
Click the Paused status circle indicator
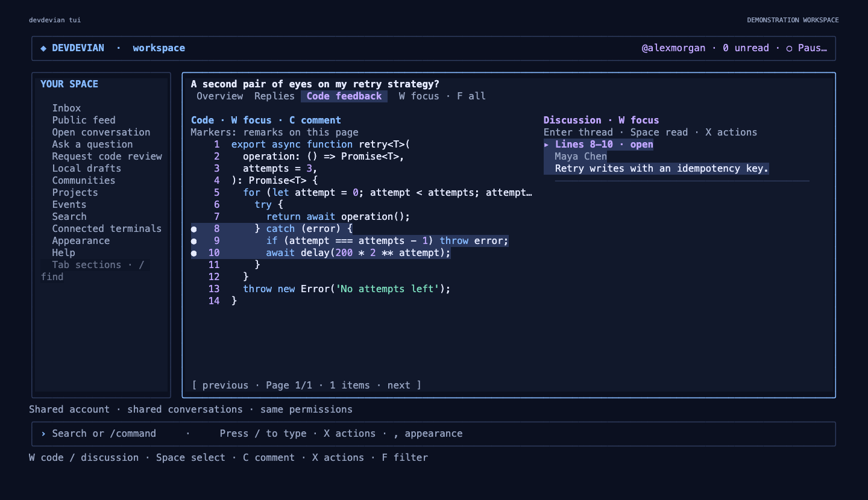pyautogui.click(x=789, y=48)
